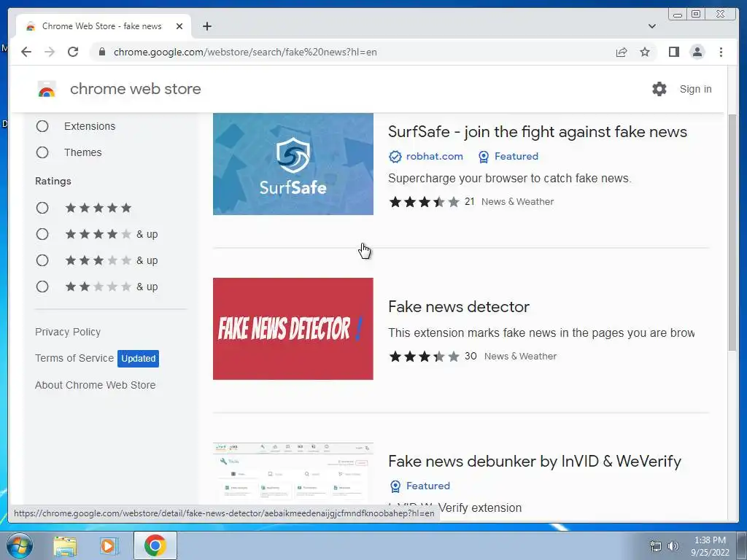Open File Explorer from taskbar
This screenshot has height=560, width=747.
65,545
